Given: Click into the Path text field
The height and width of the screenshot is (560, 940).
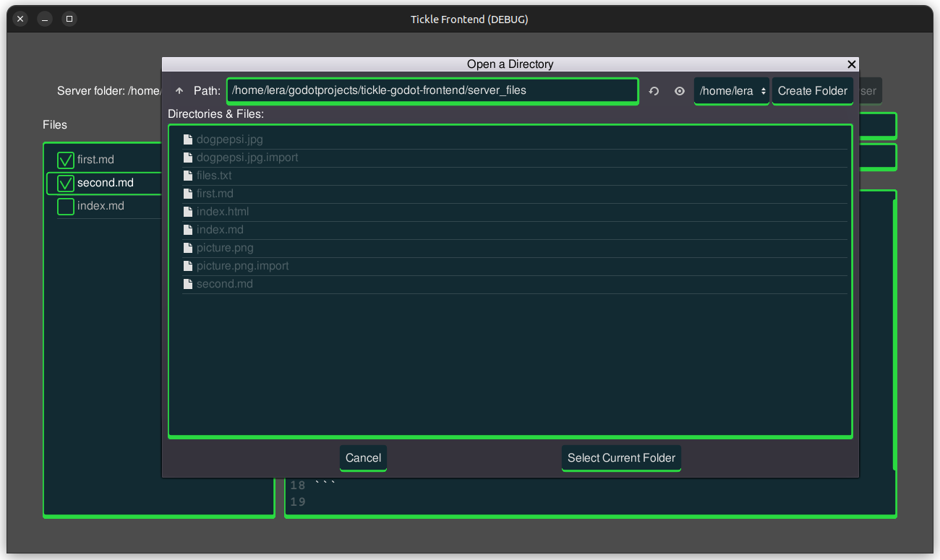Looking at the screenshot, I should 432,91.
